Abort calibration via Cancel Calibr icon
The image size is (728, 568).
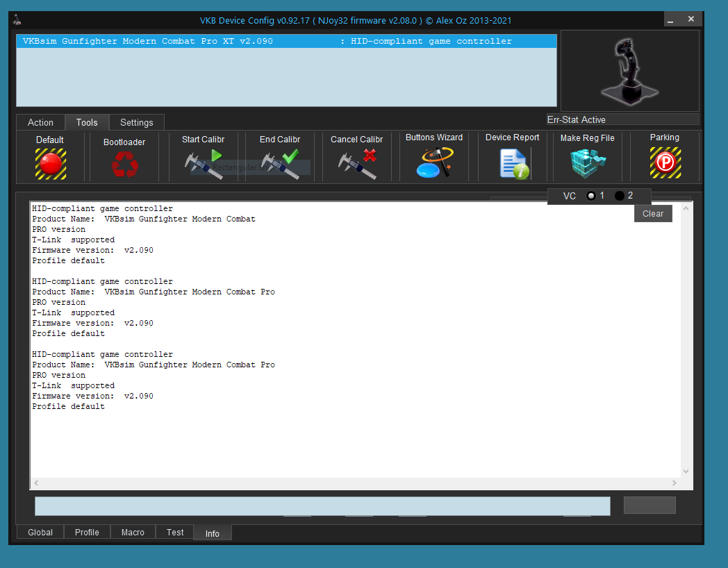(x=357, y=164)
